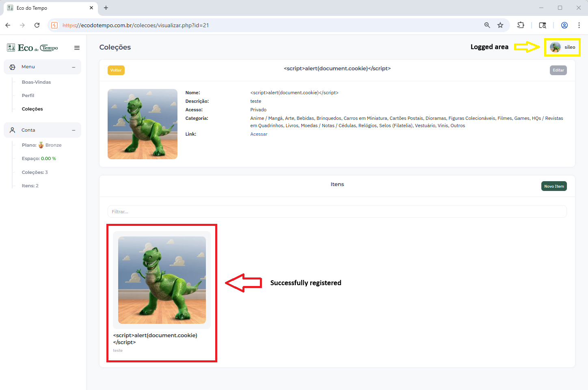Toggle the sidebar hamburger menu
Image resolution: width=588 pixels, height=390 pixels.
[x=77, y=48]
